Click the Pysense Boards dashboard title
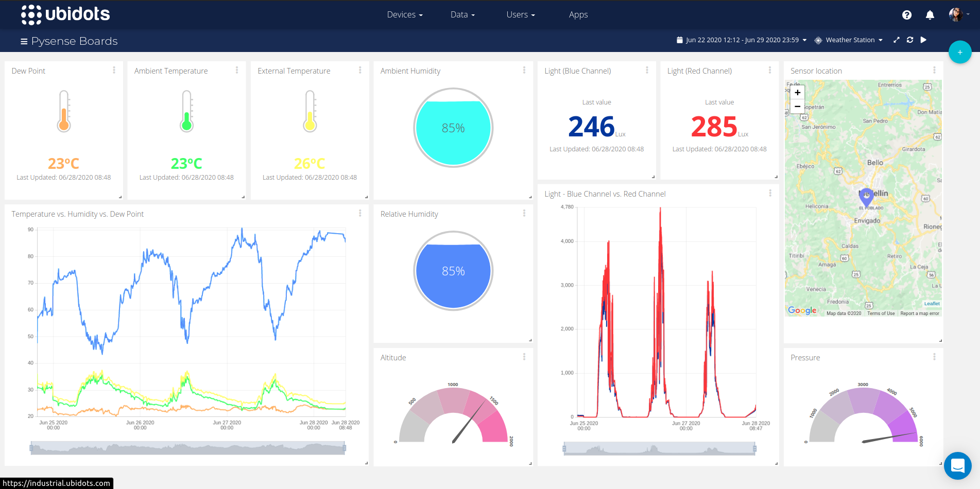 (x=75, y=41)
